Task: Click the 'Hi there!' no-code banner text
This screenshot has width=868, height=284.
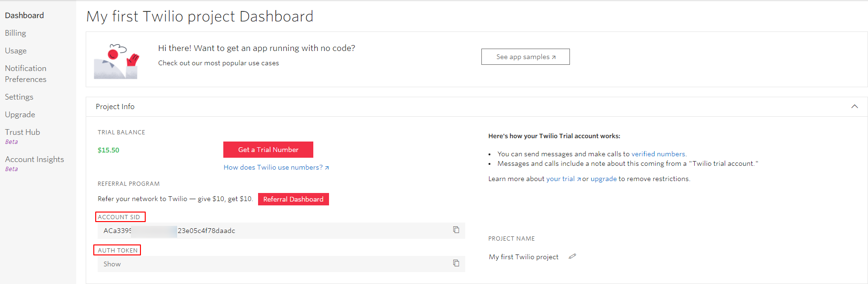Action: (257, 48)
